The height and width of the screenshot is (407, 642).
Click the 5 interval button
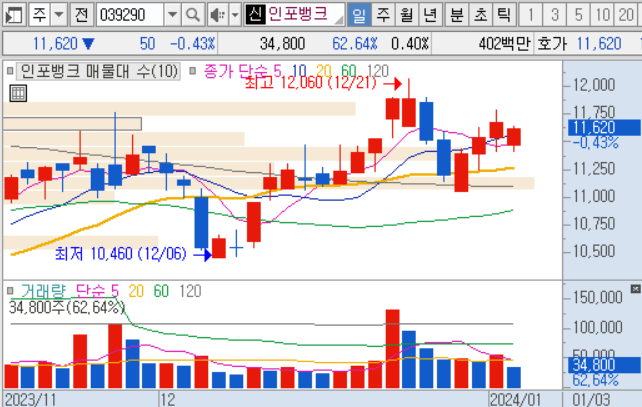[578, 15]
